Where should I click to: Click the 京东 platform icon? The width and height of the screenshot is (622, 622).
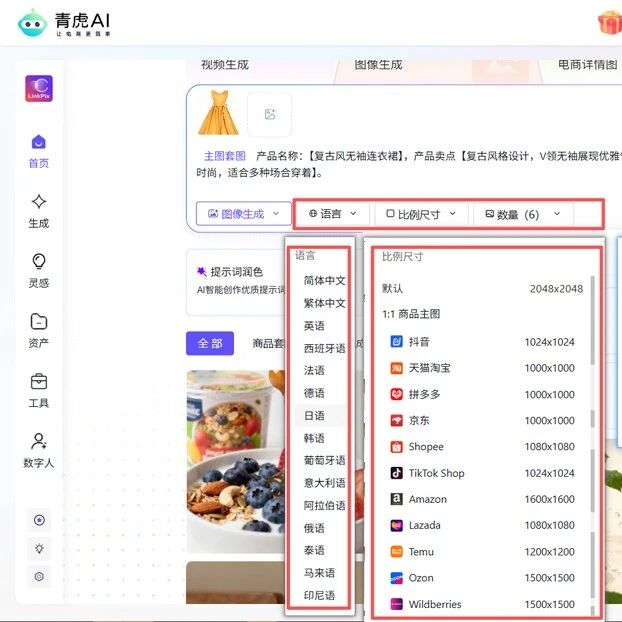396,420
